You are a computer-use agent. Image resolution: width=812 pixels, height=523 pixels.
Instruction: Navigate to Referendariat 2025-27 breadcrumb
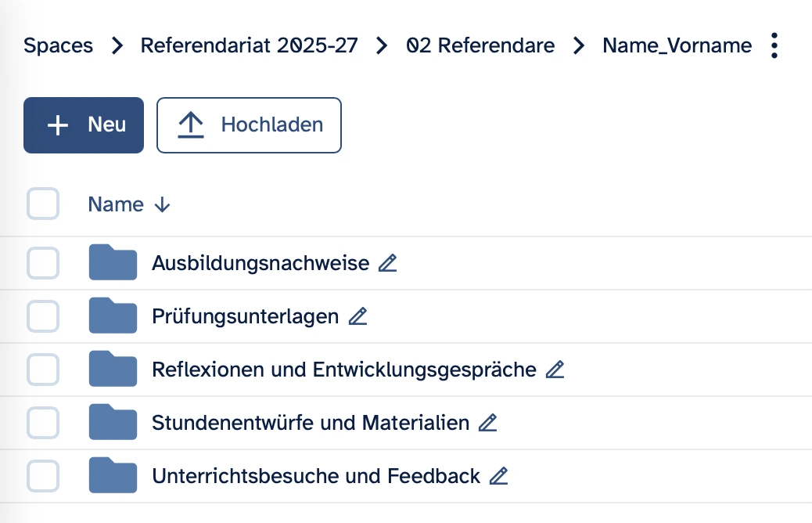[249, 46]
